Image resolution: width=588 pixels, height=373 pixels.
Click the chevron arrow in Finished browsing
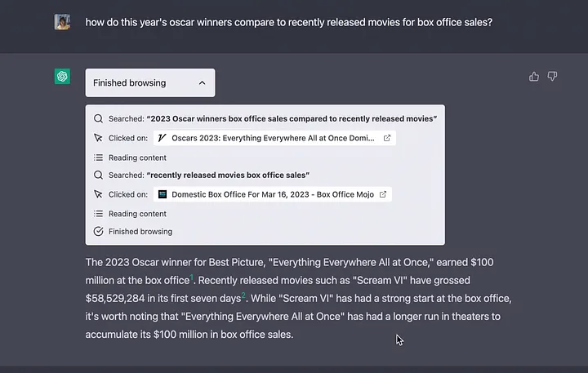pyautogui.click(x=202, y=82)
